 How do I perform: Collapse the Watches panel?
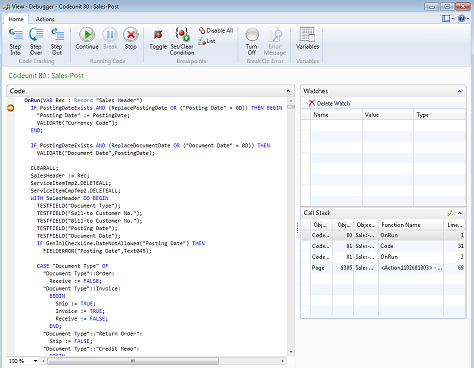point(459,91)
